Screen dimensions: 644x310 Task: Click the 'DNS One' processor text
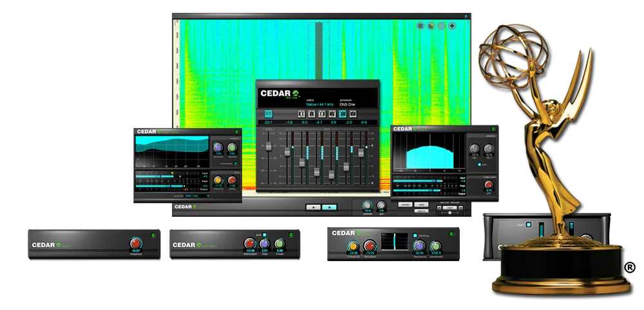[x=348, y=105]
